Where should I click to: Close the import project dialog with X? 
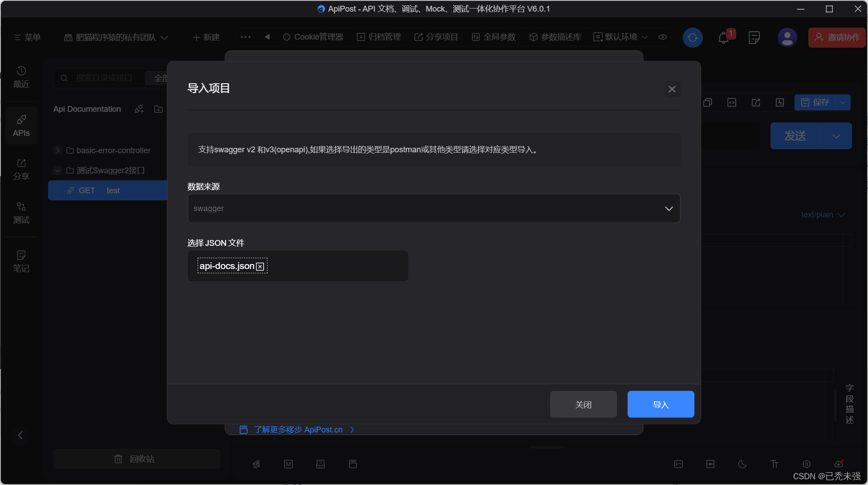point(672,89)
